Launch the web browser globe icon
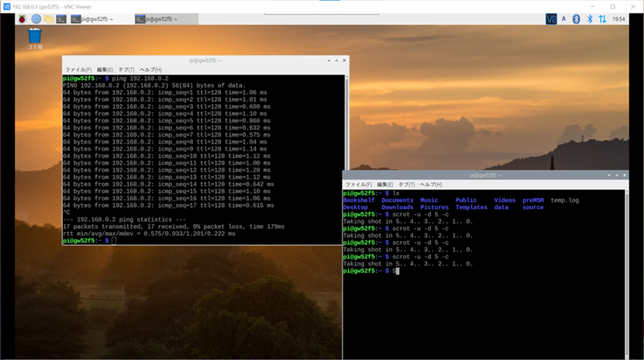The width and height of the screenshot is (644, 360). [x=36, y=19]
